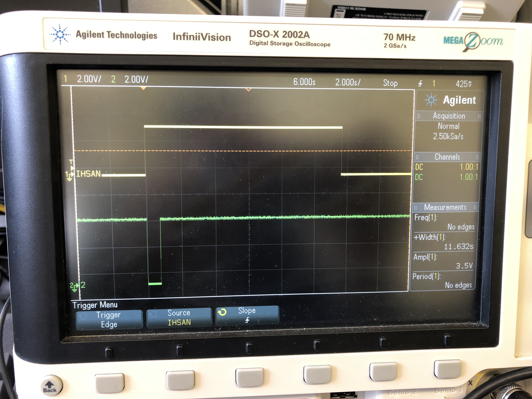Click the 6.000s delay readout
Image resolution: width=532 pixels, height=399 pixels.
(304, 82)
